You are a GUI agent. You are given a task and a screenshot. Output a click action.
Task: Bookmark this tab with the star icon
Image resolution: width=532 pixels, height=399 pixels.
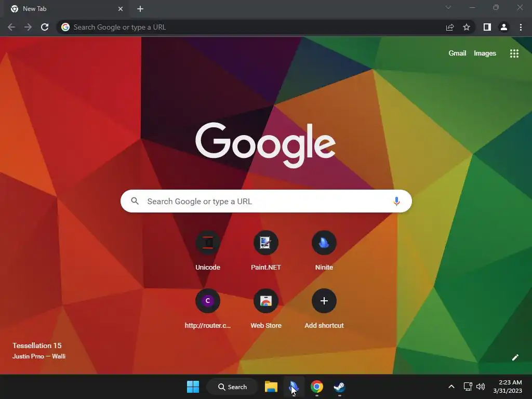pos(467,27)
